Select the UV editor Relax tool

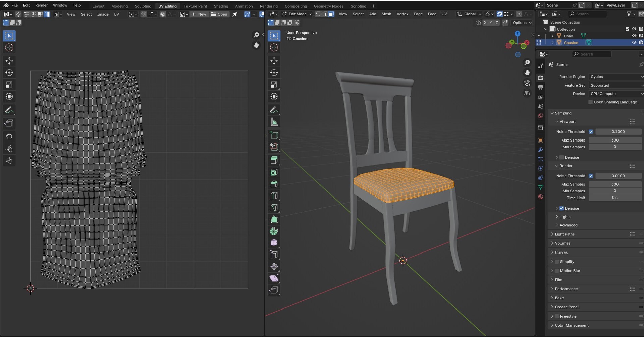coord(9,149)
